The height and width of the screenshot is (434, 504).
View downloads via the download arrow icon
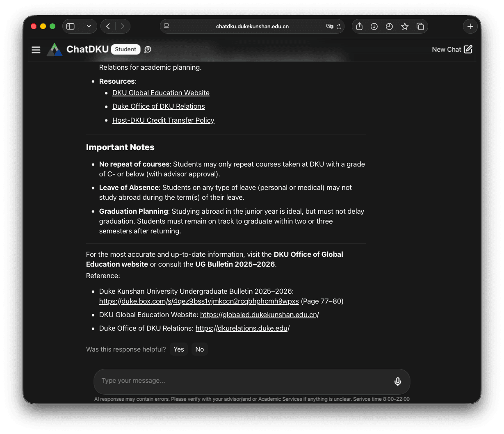(x=374, y=26)
